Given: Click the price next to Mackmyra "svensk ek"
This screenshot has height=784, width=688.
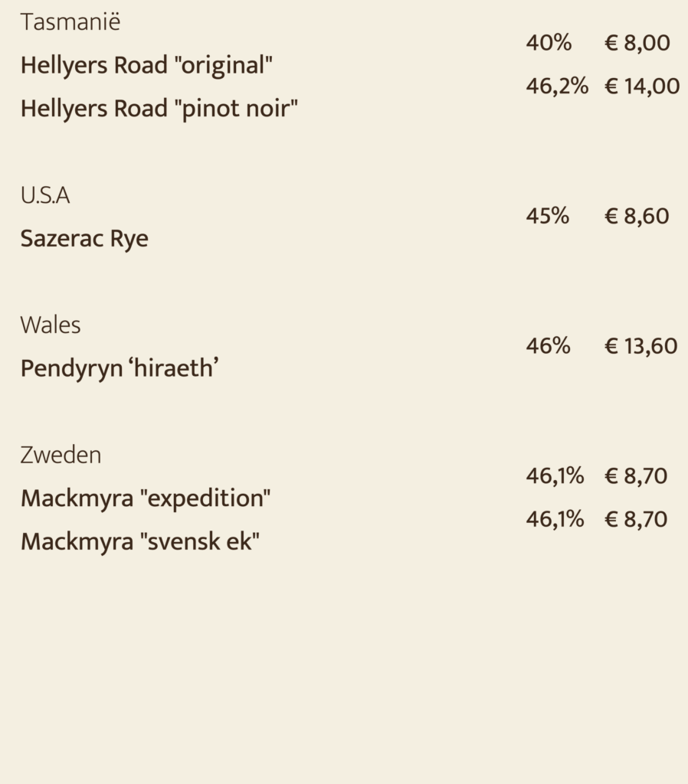Looking at the screenshot, I should point(636,520).
